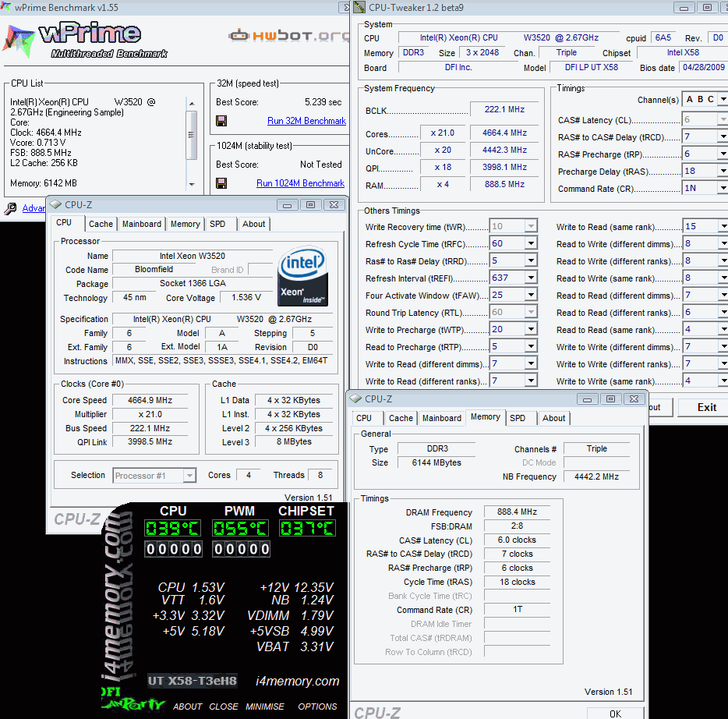Click MINIMISE in the DFI hardware monitor

265,707
